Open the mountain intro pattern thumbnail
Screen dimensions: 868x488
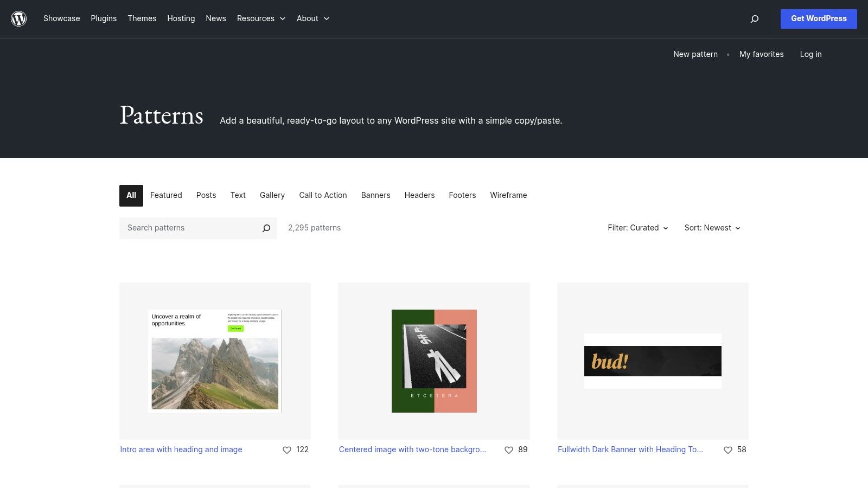tap(215, 361)
